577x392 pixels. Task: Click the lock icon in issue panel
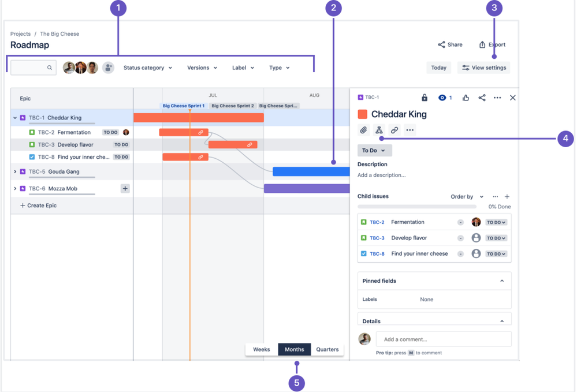(x=425, y=98)
